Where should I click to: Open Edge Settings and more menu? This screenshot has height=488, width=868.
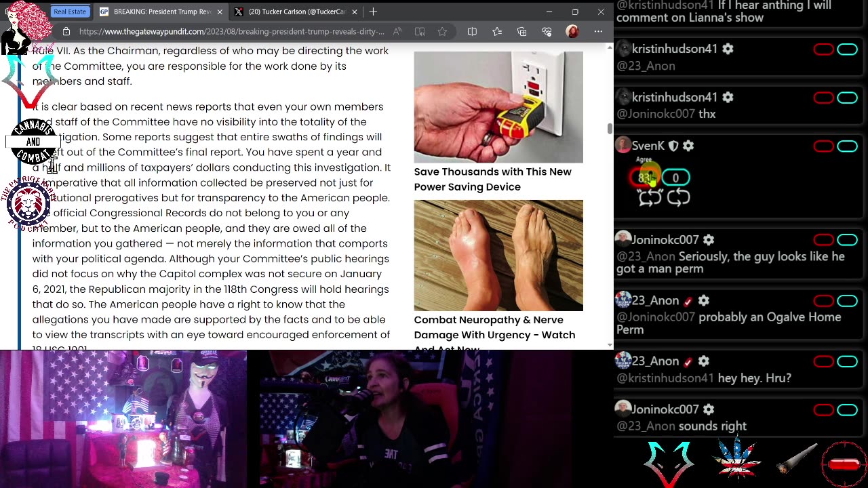598,31
